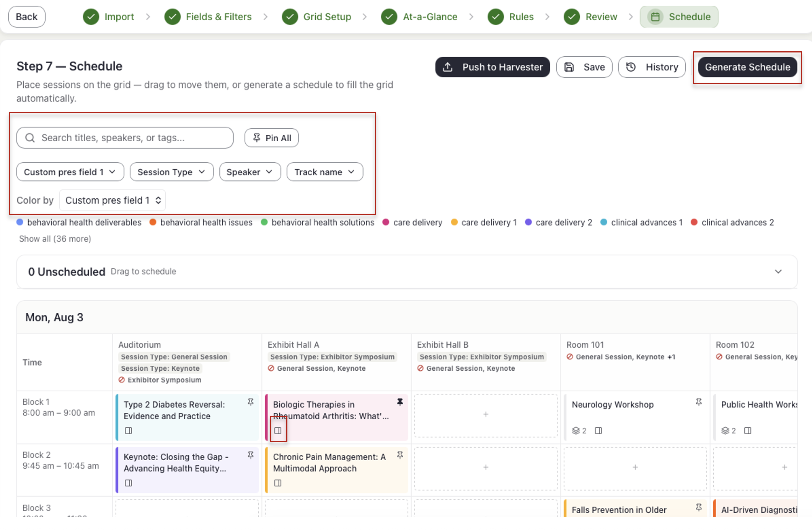Click Generate Schedule

tap(747, 67)
